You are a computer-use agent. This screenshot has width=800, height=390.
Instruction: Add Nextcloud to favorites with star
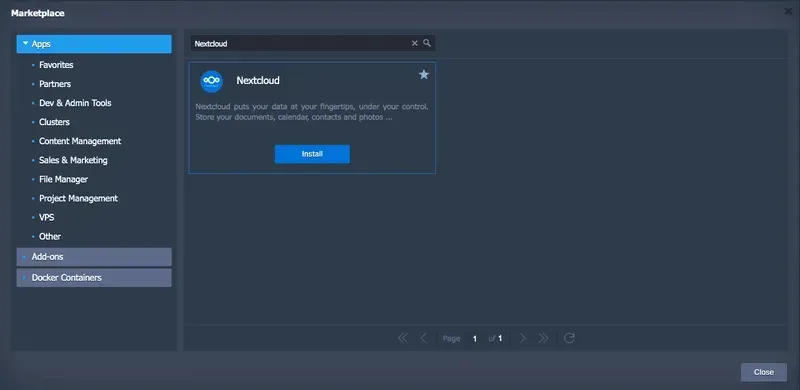coord(424,75)
